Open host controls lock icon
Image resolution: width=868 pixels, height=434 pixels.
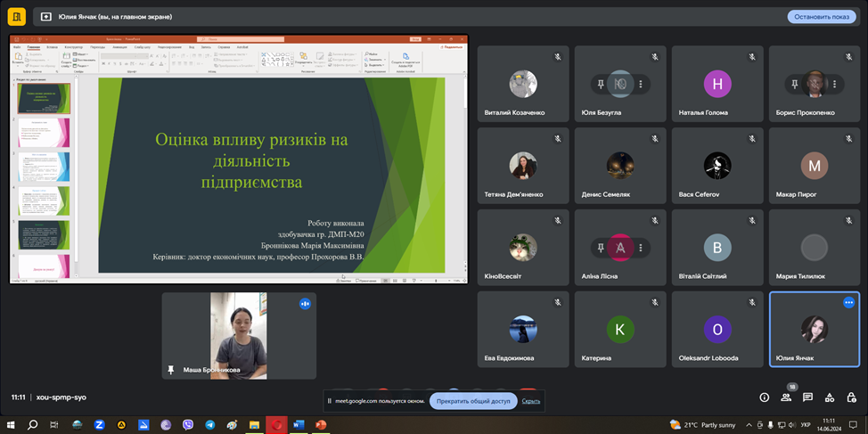tap(851, 397)
